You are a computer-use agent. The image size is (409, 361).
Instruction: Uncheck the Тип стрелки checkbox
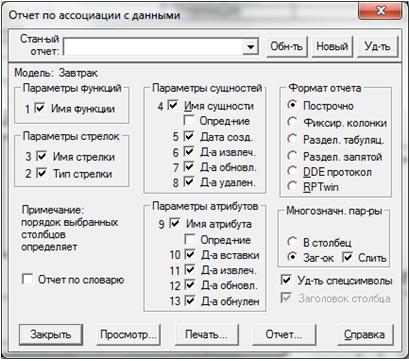pos(41,173)
